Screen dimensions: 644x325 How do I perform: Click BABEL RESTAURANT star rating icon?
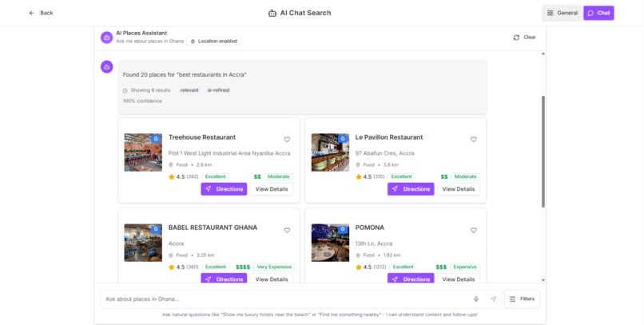[172, 268]
